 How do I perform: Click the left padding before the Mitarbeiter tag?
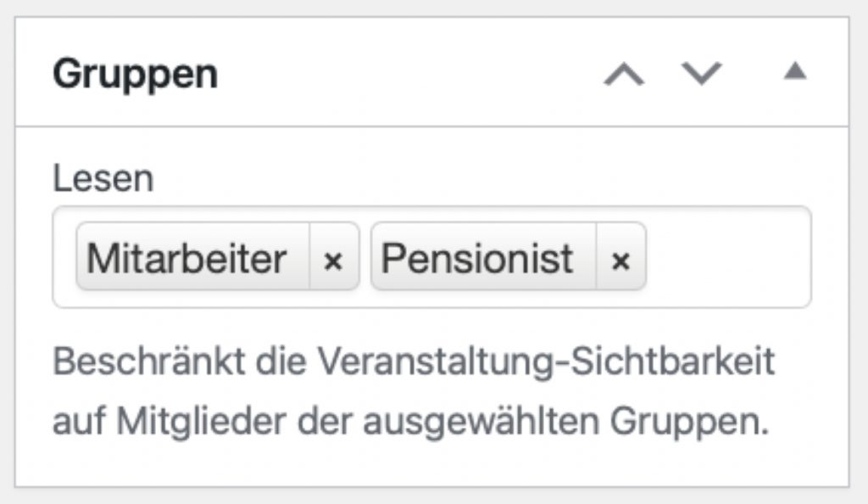pos(65,258)
